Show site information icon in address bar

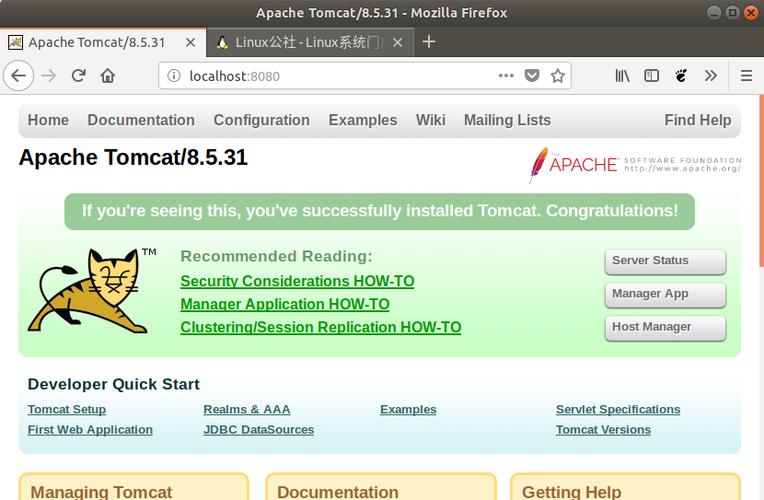174,76
